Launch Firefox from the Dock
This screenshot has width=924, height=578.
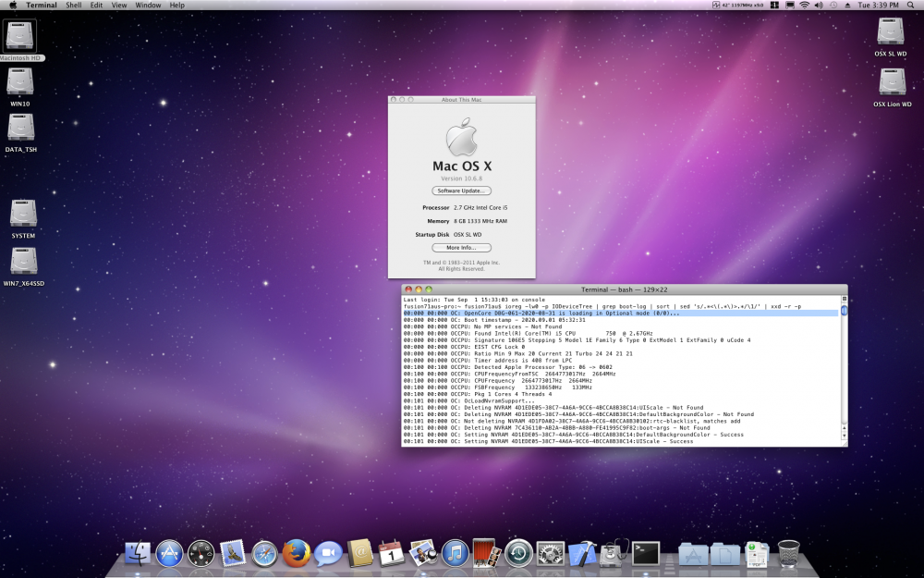(297, 554)
